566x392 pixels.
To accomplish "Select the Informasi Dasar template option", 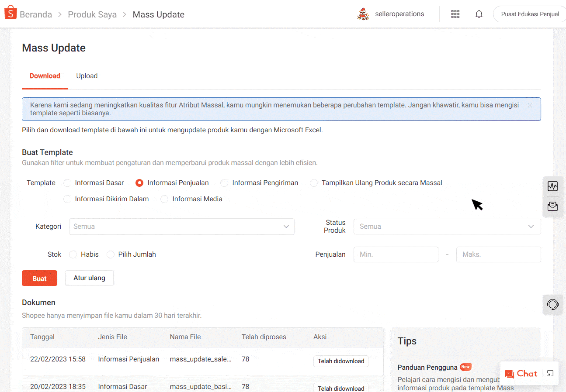I will coord(67,183).
